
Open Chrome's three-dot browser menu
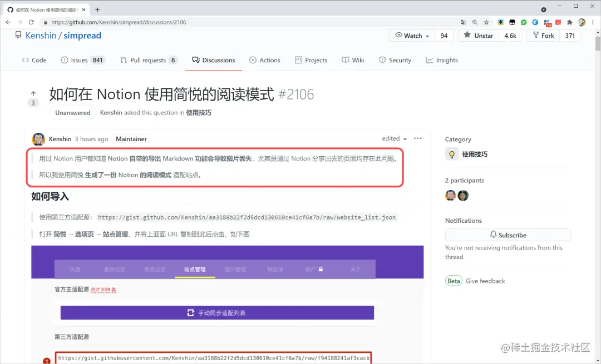(x=593, y=22)
